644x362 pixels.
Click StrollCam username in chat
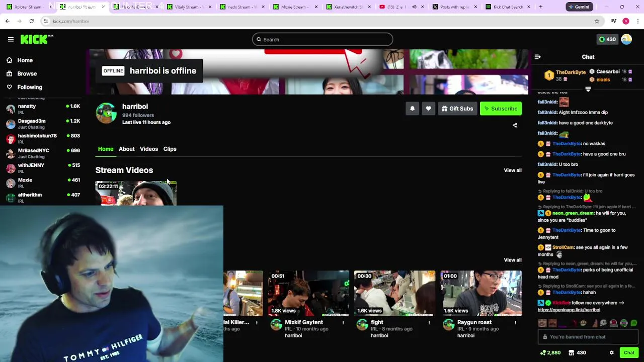[563, 247]
